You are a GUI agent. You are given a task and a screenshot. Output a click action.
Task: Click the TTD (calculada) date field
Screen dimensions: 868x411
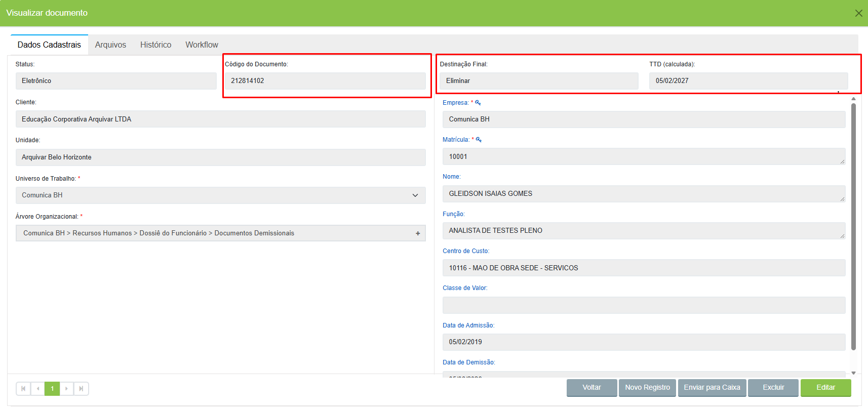tap(748, 81)
